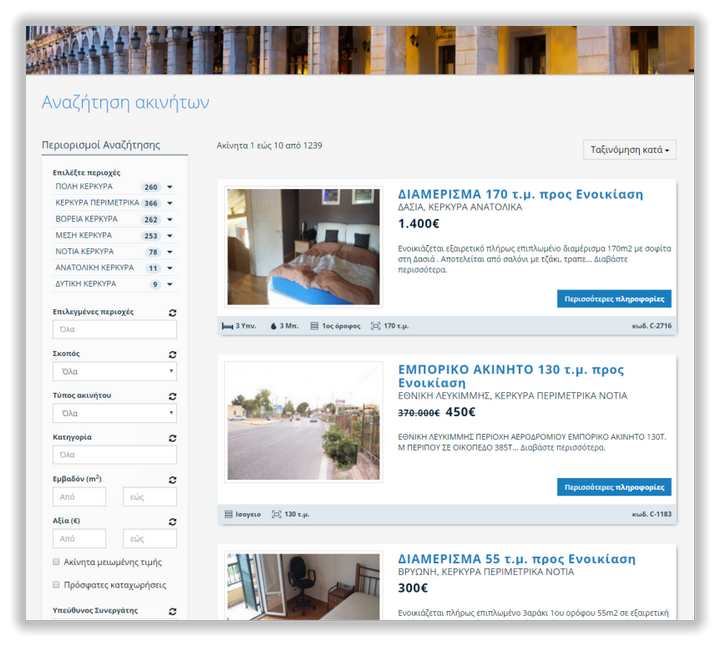
Task: Click the floor icon beside 1ος όροφος
Action: [x=314, y=326]
